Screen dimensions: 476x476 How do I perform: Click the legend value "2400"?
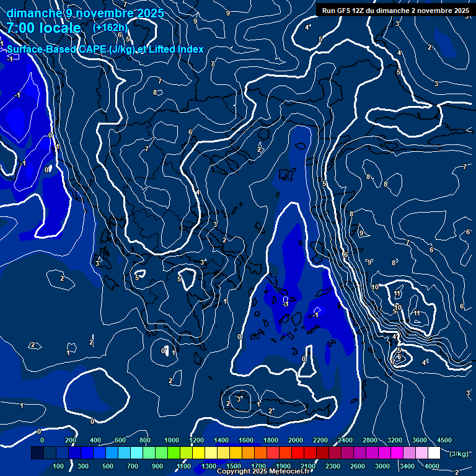(x=345, y=440)
